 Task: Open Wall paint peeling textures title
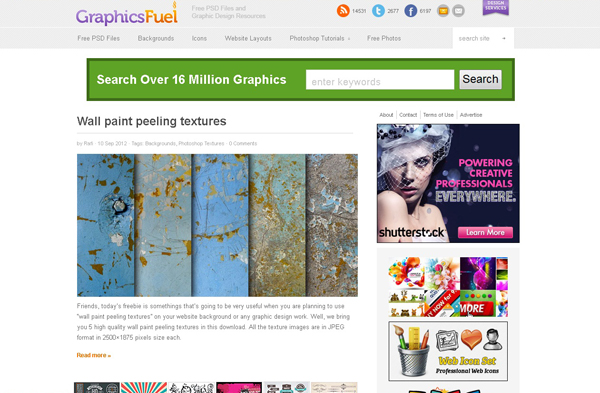tap(152, 121)
